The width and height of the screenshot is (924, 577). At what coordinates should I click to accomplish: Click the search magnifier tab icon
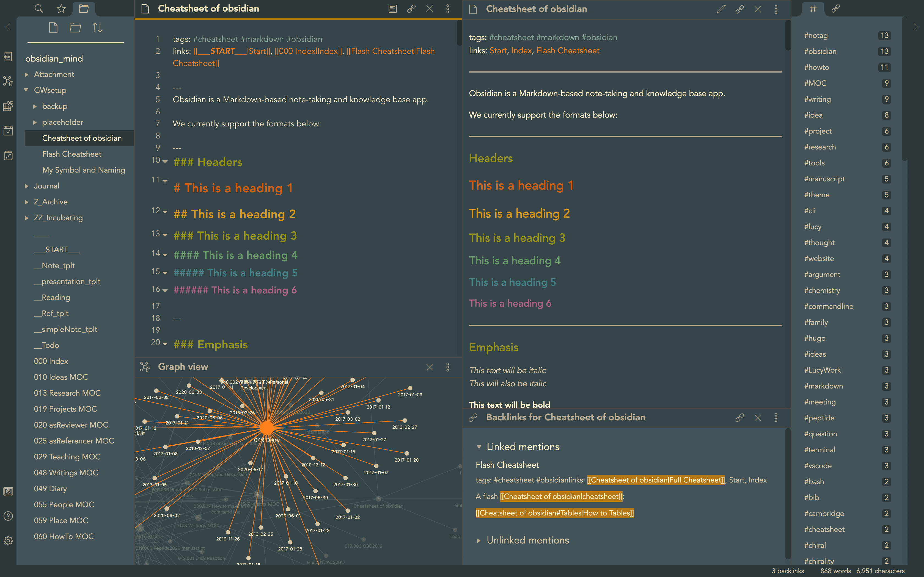tap(38, 9)
